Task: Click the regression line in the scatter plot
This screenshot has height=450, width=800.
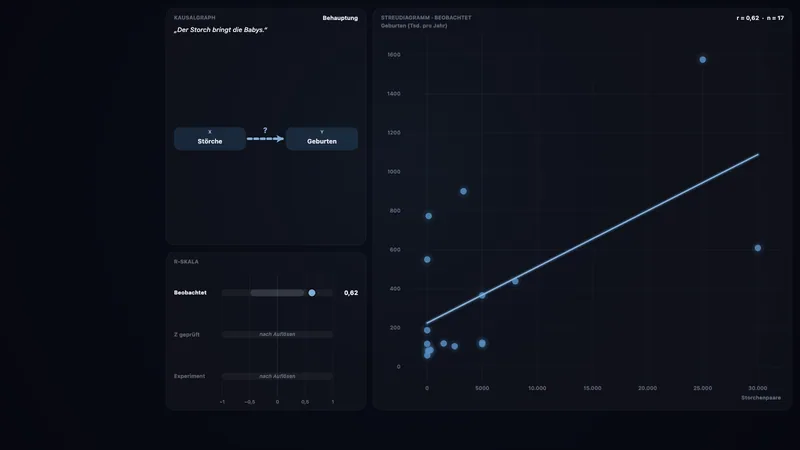Action: [x=592, y=239]
